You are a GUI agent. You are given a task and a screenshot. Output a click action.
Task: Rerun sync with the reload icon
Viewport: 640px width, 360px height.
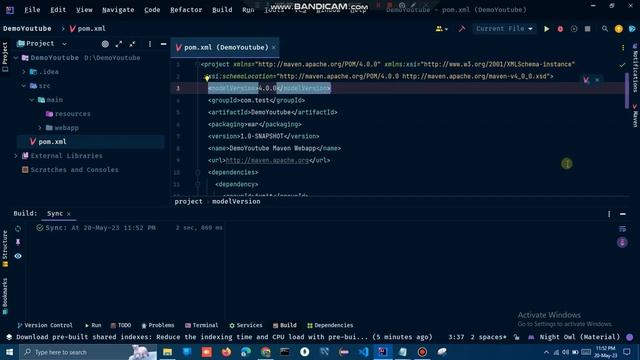(18, 229)
